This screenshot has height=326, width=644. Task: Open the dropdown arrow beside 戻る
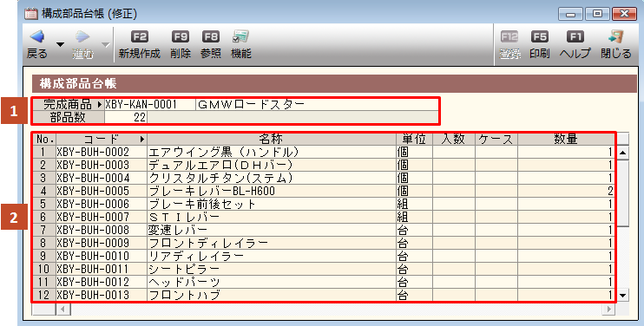60,44
